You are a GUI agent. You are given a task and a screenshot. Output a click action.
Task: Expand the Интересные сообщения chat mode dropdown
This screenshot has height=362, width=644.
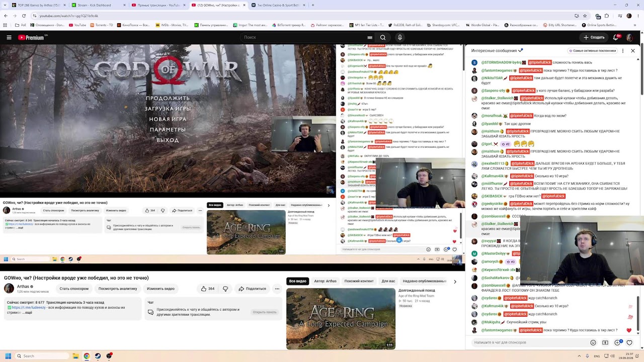point(497,51)
